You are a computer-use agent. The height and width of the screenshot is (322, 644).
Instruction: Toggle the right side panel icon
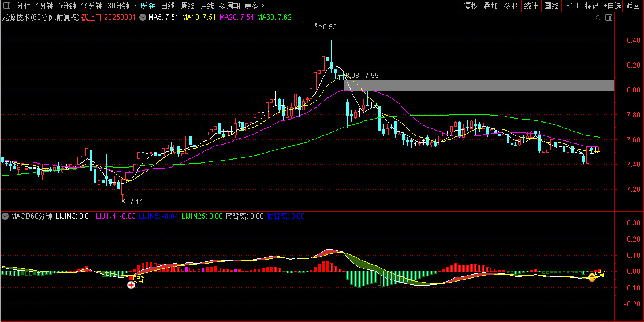click(609, 18)
